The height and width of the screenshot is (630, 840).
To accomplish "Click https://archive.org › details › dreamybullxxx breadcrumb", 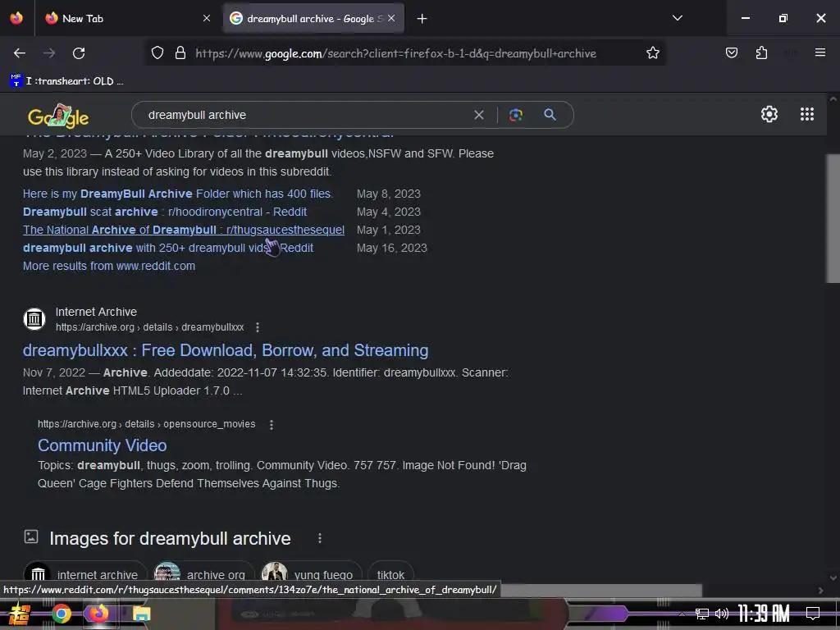I will [149, 327].
